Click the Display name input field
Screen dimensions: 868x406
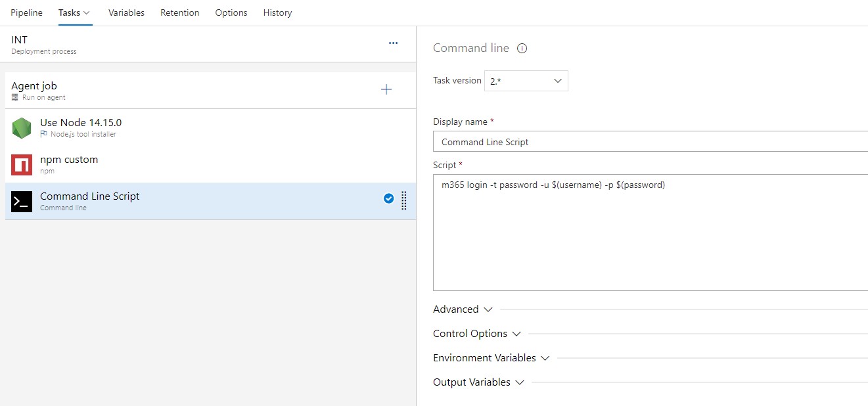coord(651,142)
